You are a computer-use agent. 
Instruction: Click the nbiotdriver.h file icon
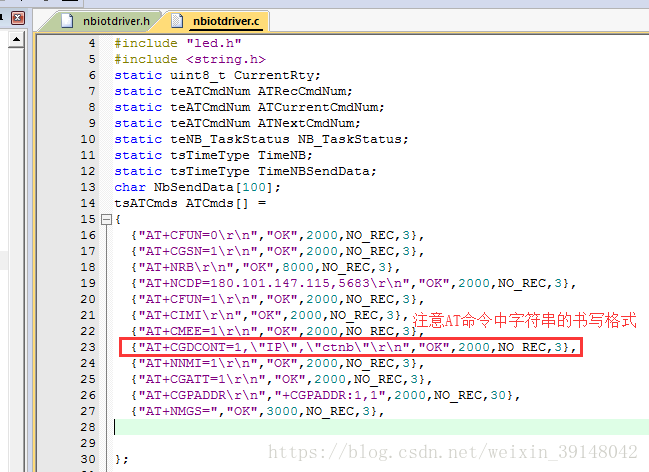tap(67, 21)
